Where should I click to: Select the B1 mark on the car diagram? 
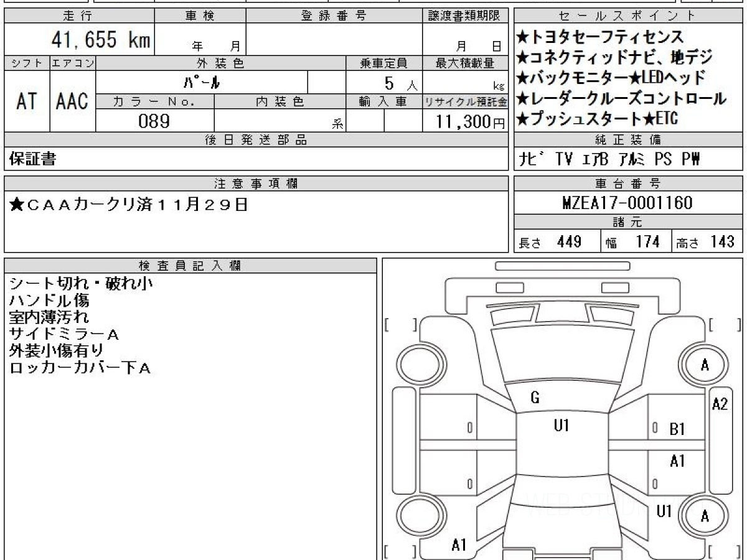(x=677, y=429)
